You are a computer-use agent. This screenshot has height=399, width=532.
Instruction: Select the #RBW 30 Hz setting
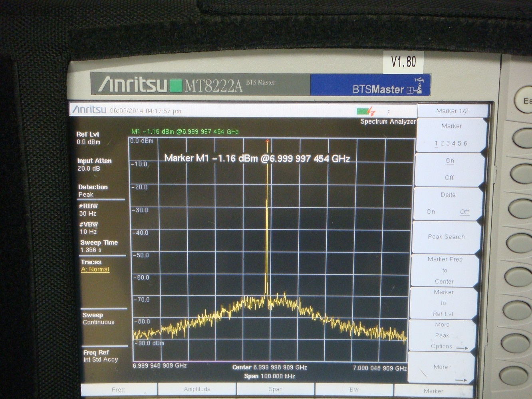coord(88,210)
